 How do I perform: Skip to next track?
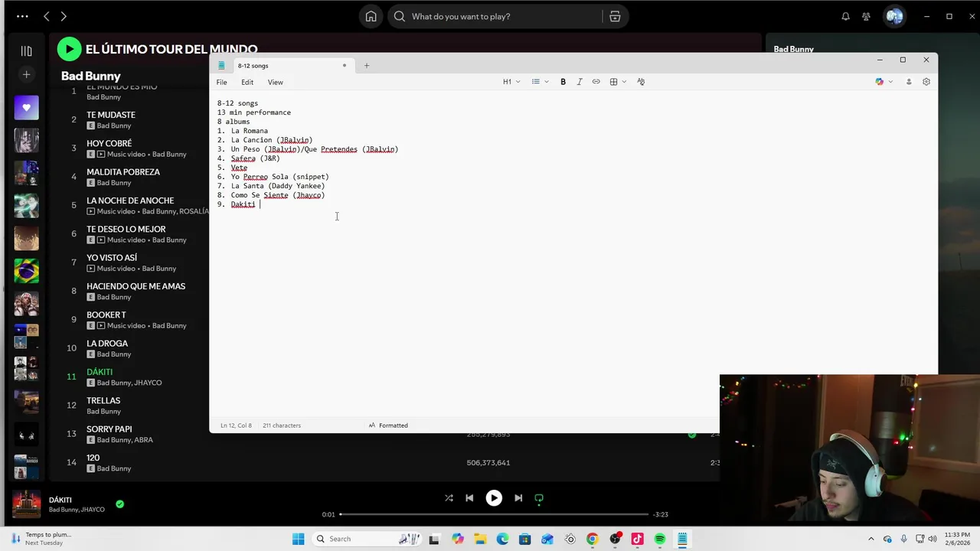[x=518, y=498]
